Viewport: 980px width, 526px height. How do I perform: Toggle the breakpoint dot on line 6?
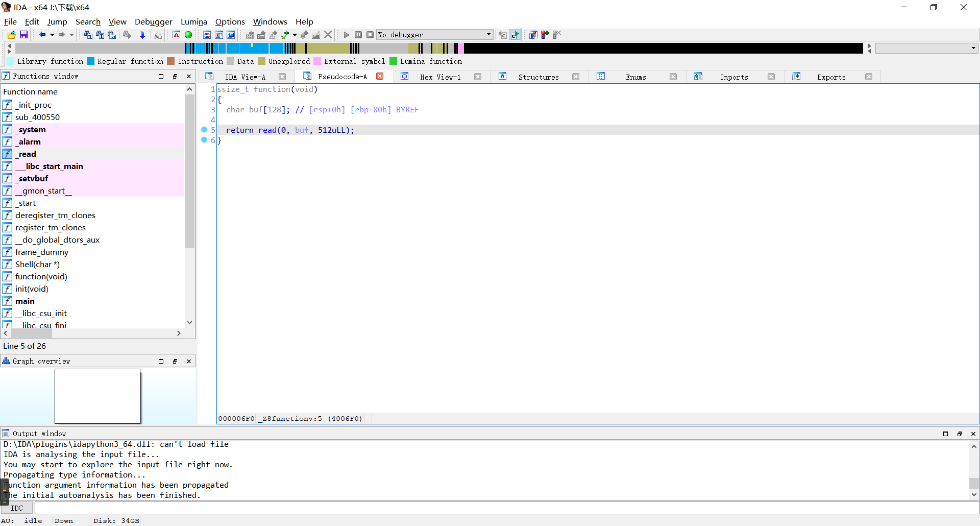[204, 140]
